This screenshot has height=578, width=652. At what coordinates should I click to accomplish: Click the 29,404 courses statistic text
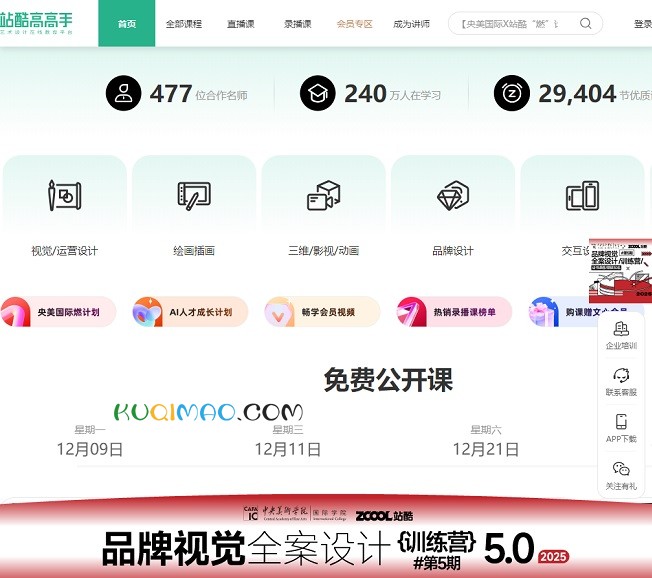[595, 94]
